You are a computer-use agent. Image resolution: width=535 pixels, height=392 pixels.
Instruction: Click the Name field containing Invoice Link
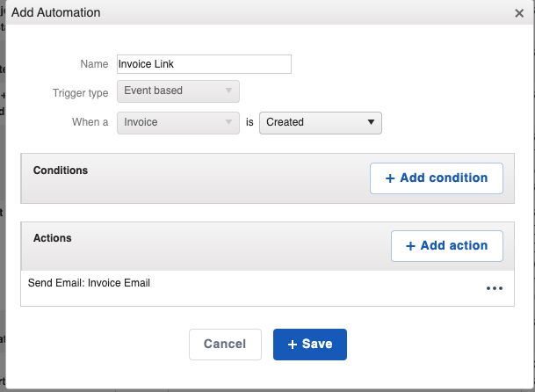(x=203, y=64)
